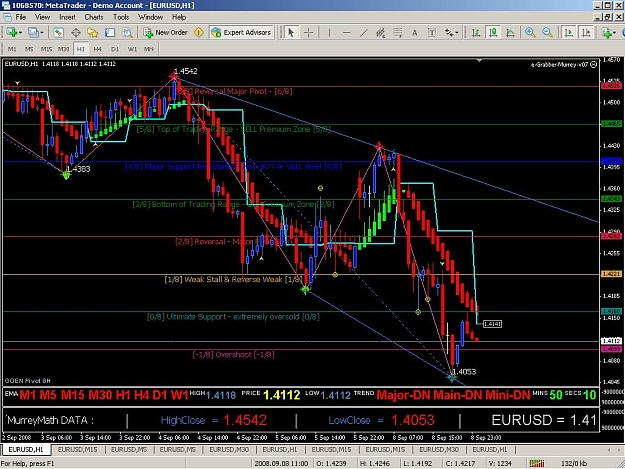Open the Window menu
625x469 pixels.
click(x=150, y=17)
